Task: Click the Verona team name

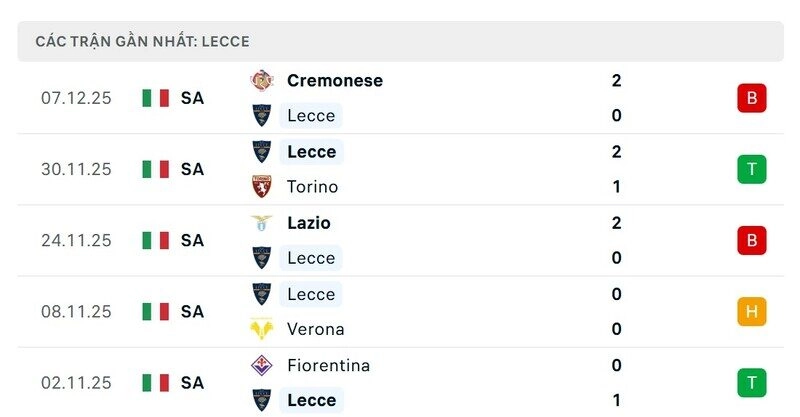Action: point(315,329)
